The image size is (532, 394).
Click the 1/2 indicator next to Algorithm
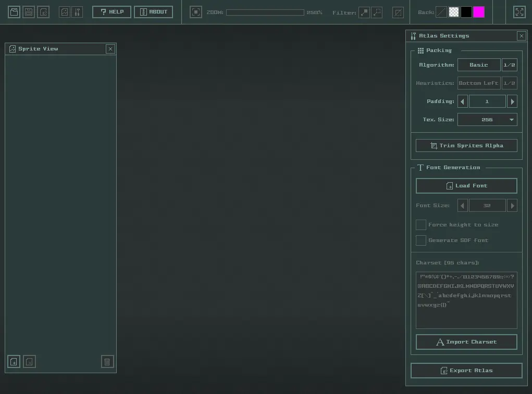[509, 65]
